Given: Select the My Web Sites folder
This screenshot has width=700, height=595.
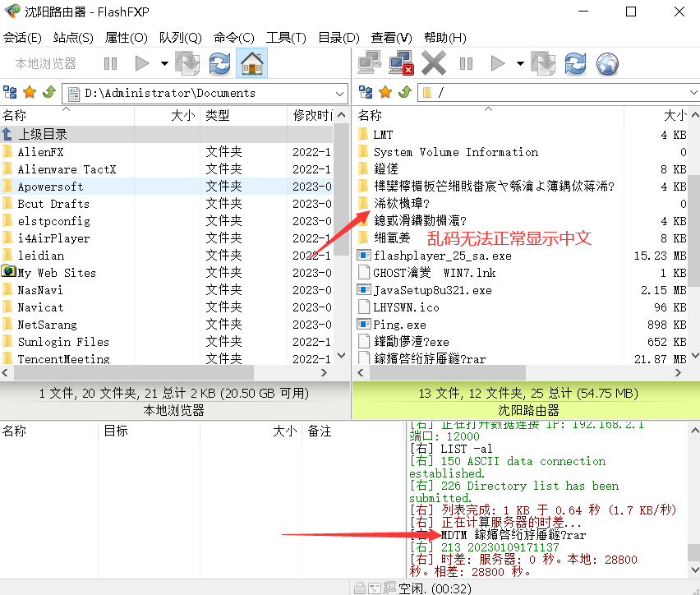Looking at the screenshot, I should point(166,273).
